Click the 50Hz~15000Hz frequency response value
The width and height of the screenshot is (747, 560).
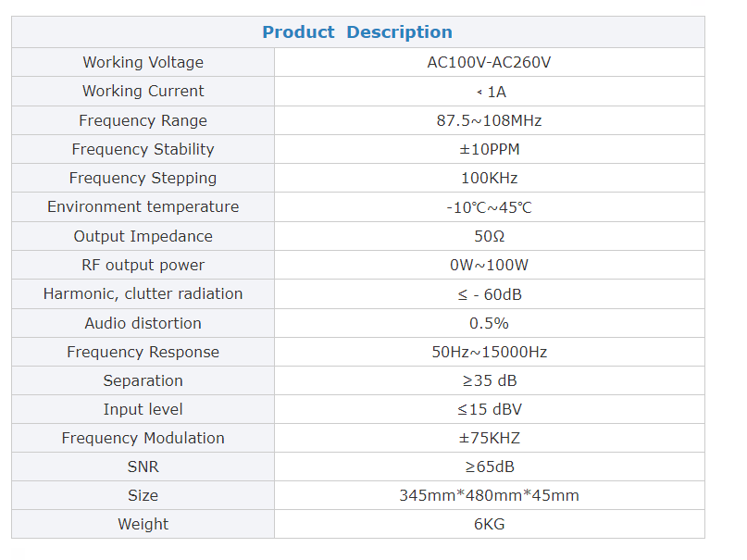489,352
